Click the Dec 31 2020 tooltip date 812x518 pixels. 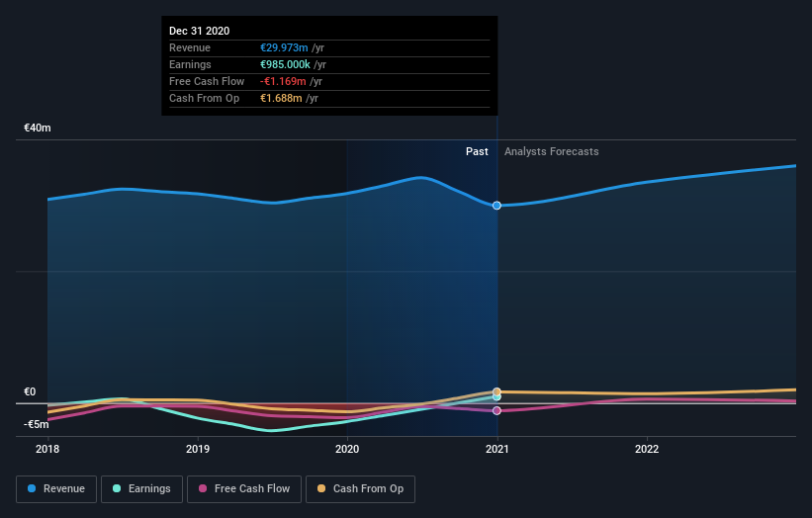(200, 31)
